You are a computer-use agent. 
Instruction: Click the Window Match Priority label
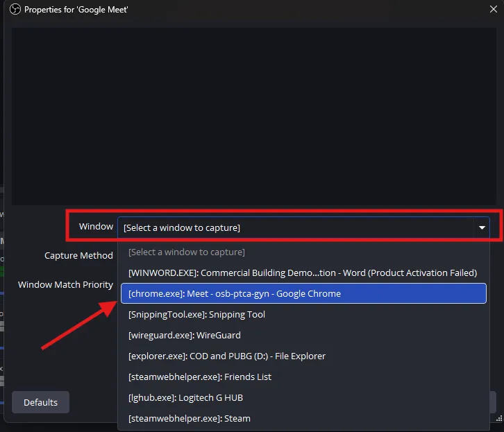pyautogui.click(x=65, y=284)
